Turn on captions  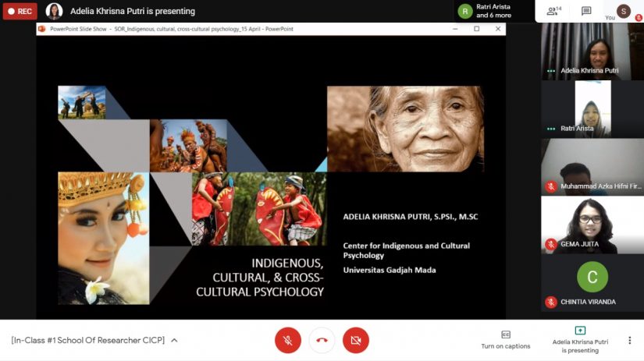pos(505,339)
